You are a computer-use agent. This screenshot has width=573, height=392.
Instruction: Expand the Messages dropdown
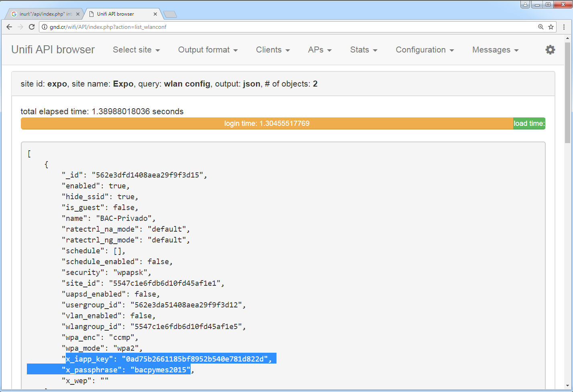(x=496, y=50)
